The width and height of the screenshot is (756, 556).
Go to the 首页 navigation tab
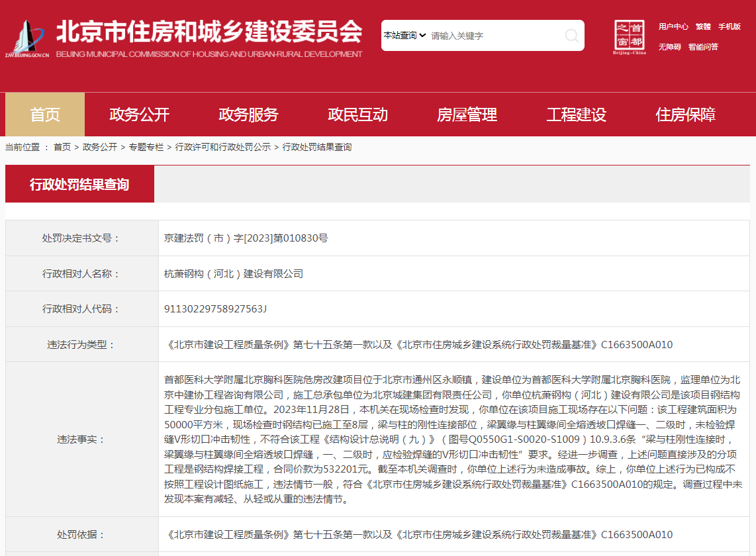pyautogui.click(x=45, y=115)
